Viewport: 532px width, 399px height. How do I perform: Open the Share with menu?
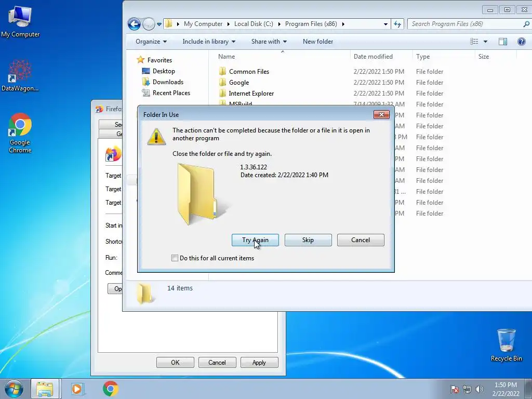click(269, 42)
